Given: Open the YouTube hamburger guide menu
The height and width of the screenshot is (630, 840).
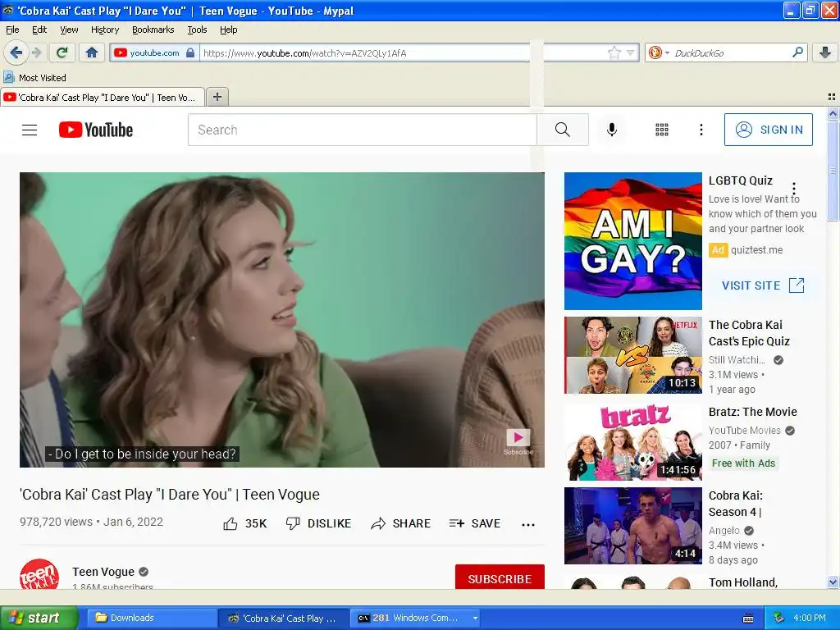Looking at the screenshot, I should (30, 130).
